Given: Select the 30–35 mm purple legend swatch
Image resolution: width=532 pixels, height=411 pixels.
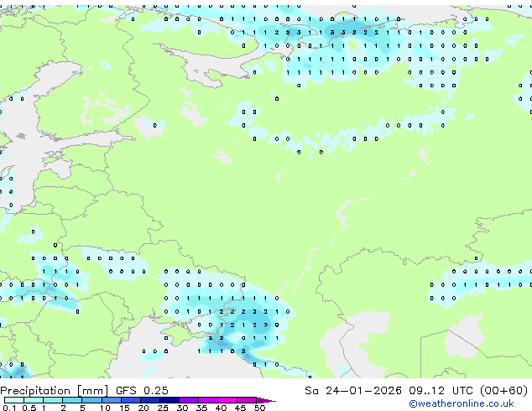Looking at the screenshot, I should (x=188, y=400).
